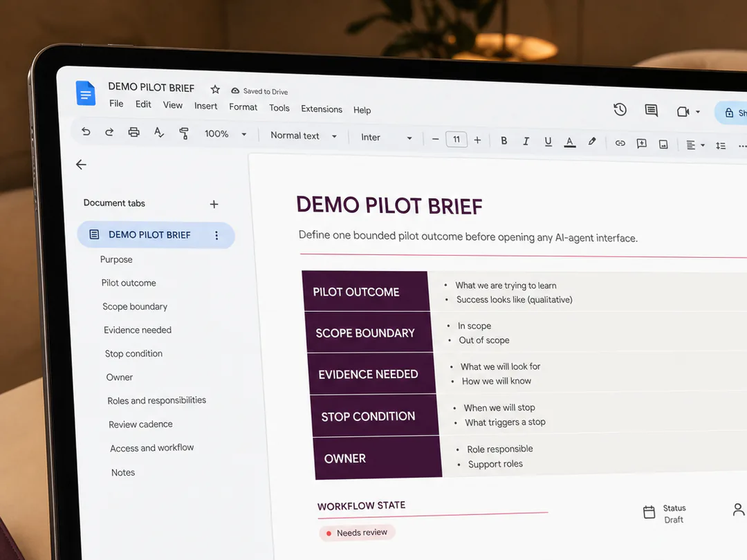The height and width of the screenshot is (560, 747).
Task: Open the Format menu
Action: coord(243,106)
